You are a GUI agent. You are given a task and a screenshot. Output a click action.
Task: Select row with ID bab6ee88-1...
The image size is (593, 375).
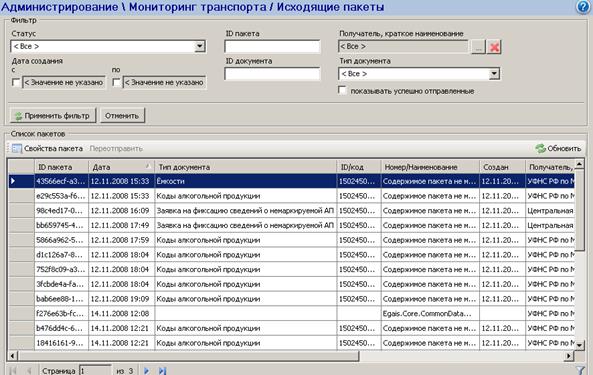[x=291, y=299]
